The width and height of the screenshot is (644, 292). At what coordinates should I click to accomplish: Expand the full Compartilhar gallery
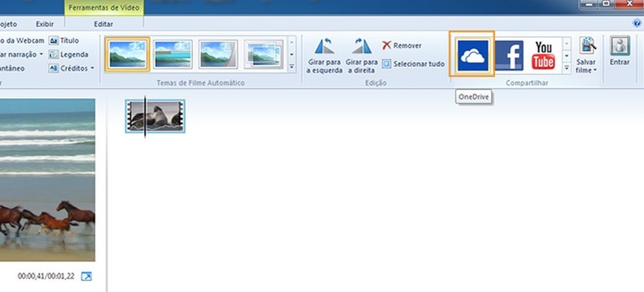(567, 68)
